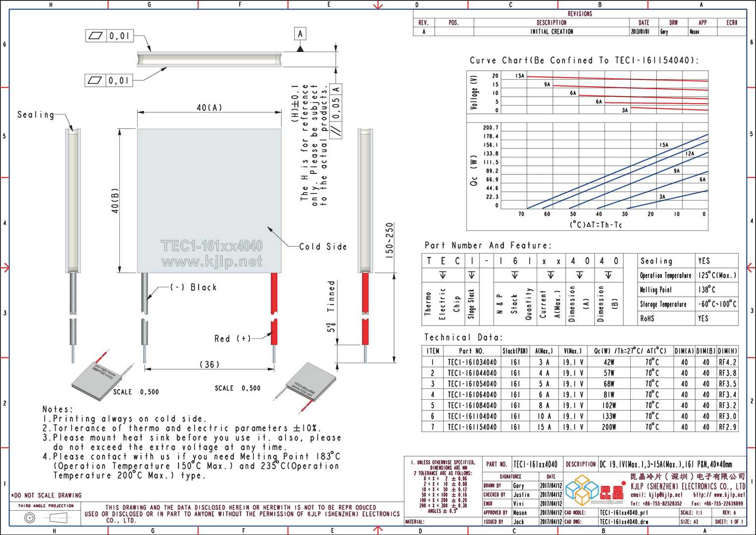The image size is (756, 535).
Task: Select note '1.Printing always on cold side.'
Action: click(x=124, y=419)
